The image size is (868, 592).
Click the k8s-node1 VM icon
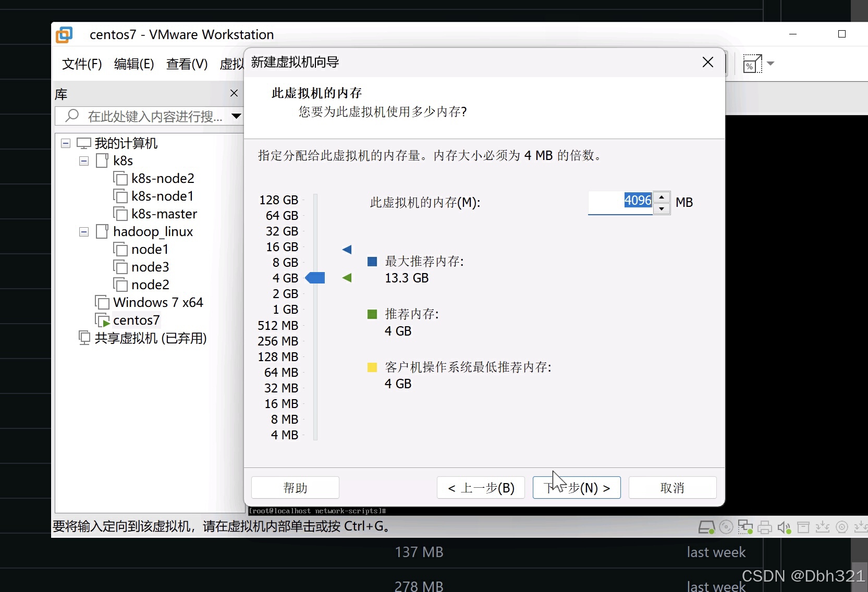[x=120, y=196]
